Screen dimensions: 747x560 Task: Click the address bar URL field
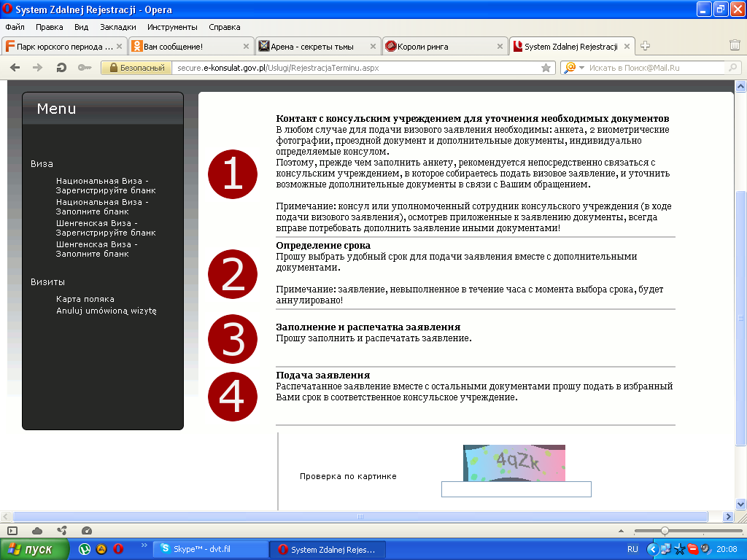click(357, 68)
